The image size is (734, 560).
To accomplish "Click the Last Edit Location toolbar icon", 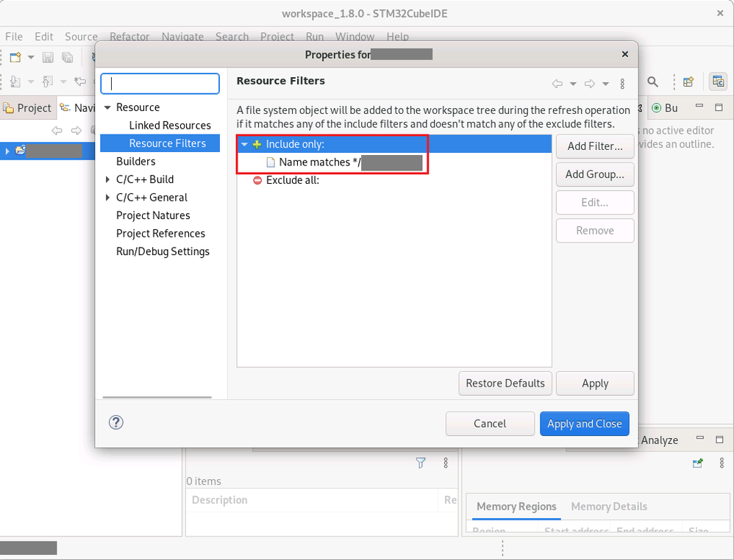I will tap(80, 82).
